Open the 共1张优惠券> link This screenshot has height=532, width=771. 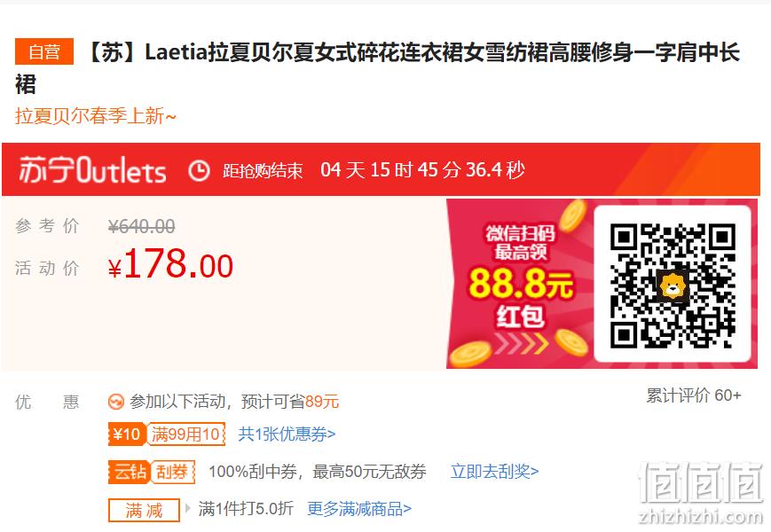pyautogui.click(x=287, y=434)
